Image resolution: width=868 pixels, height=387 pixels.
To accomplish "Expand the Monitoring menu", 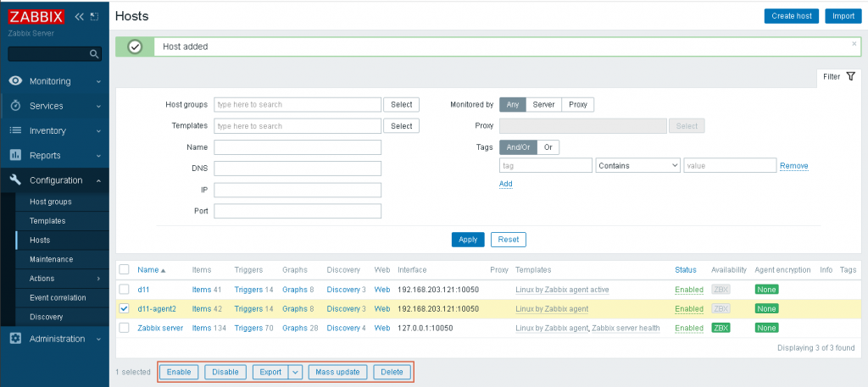I will [98, 81].
